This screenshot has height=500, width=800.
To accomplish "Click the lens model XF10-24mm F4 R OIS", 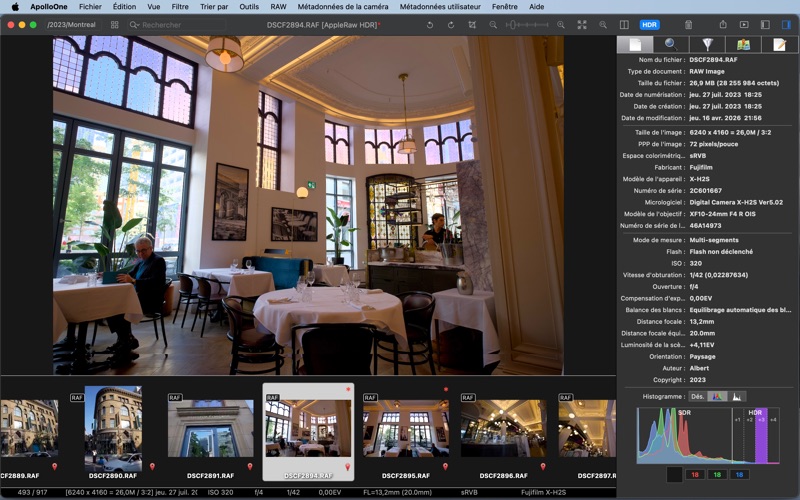I will (722, 214).
